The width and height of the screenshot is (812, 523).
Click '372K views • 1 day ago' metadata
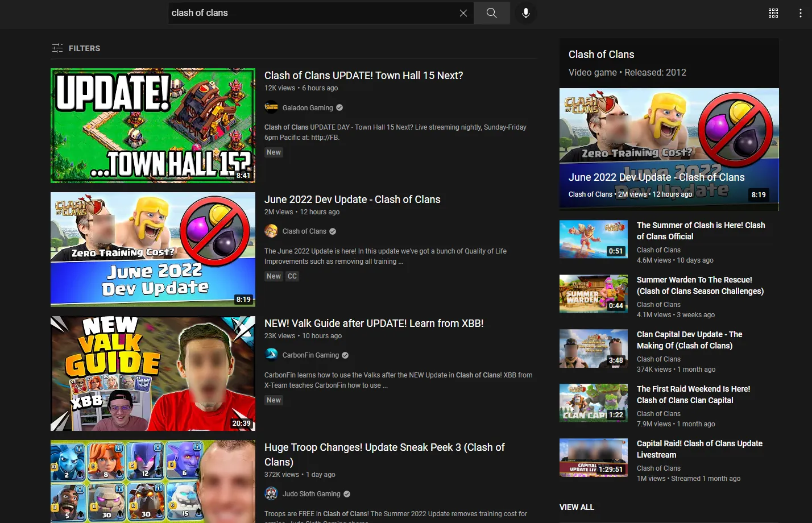pos(300,475)
